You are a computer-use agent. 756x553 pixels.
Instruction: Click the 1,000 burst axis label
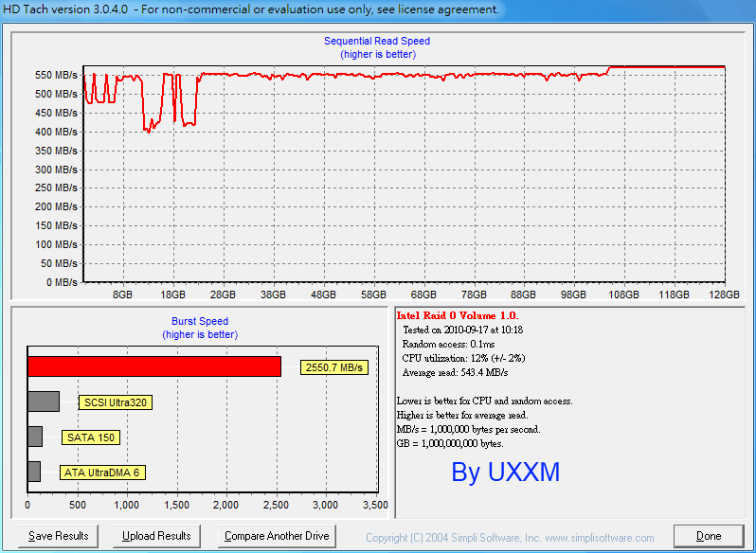click(x=127, y=505)
